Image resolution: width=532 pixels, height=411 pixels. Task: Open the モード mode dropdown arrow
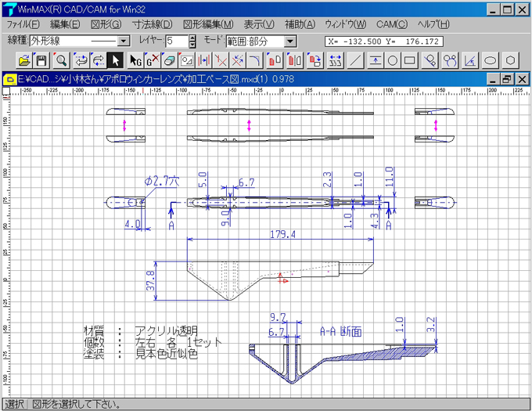click(x=289, y=41)
